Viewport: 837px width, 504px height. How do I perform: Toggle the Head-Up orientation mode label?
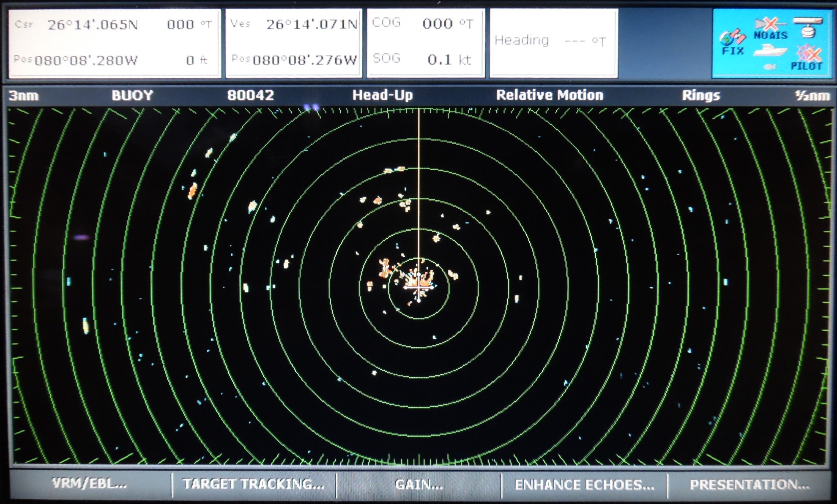click(383, 95)
